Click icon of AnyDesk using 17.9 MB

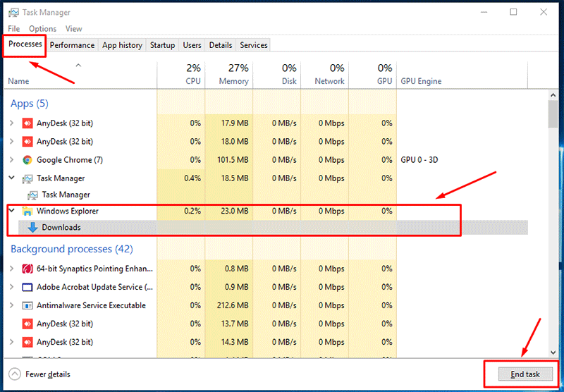click(x=27, y=123)
